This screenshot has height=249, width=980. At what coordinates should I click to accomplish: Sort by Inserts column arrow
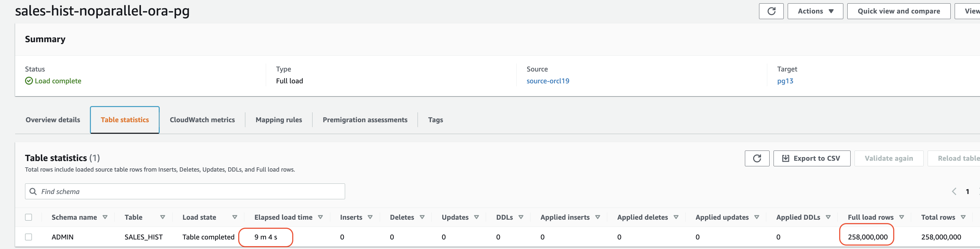pyautogui.click(x=370, y=217)
